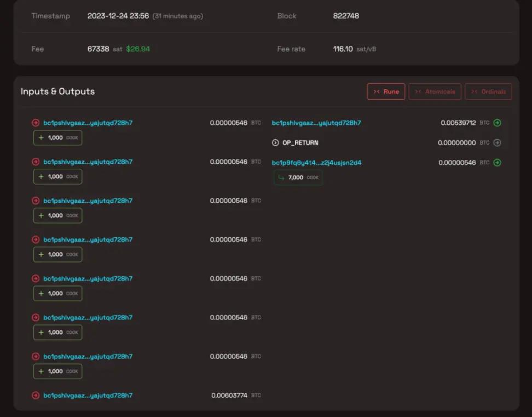Viewport: 532px width, 417px height.
Task: Click red arrow icon of topmost input
Action: coord(36,123)
